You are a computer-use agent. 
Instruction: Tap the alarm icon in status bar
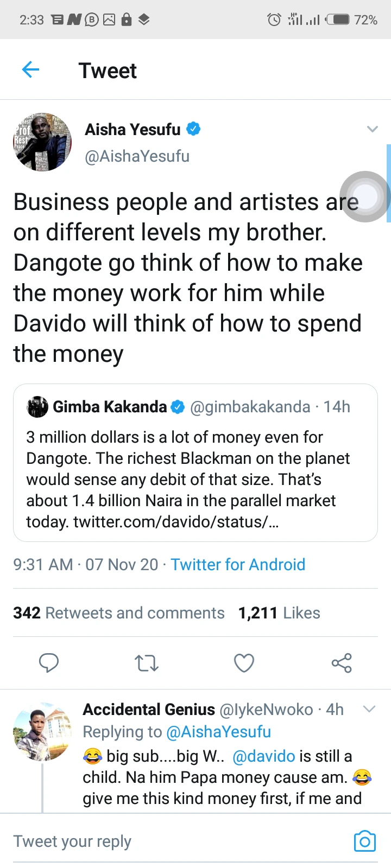(274, 20)
